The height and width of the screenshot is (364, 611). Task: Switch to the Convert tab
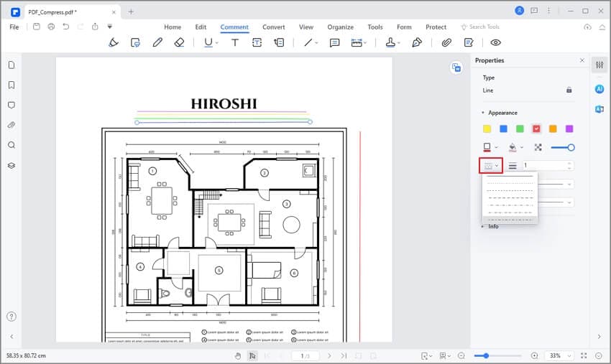coord(274,27)
